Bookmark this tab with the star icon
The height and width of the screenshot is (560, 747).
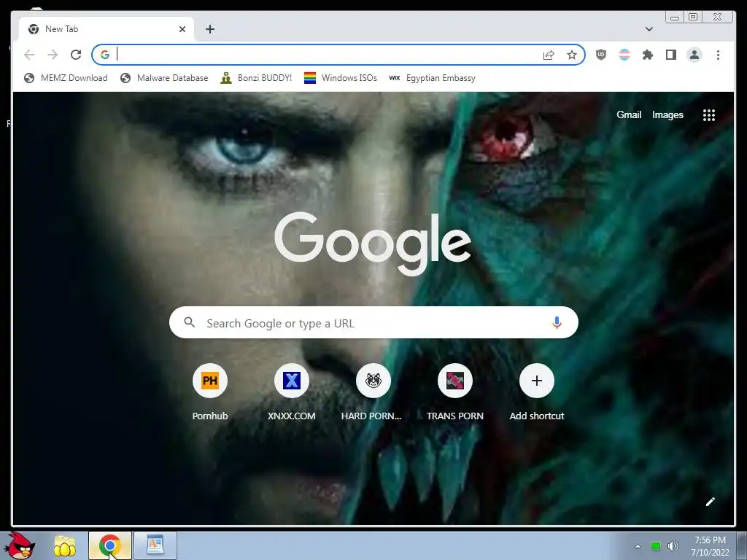572,55
